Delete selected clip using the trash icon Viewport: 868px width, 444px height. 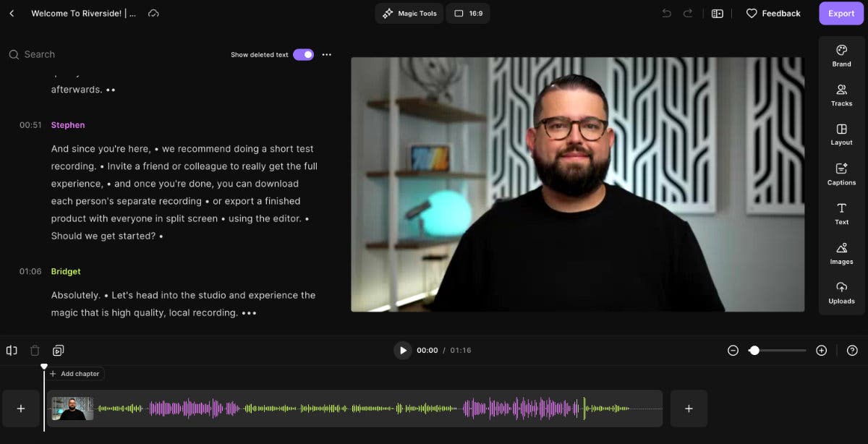coord(34,350)
